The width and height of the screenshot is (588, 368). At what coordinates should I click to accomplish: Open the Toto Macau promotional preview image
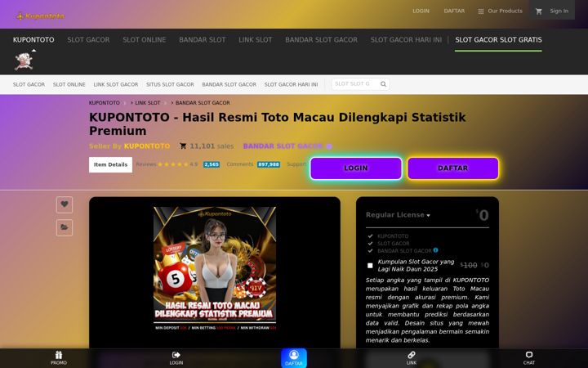[215, 269]
